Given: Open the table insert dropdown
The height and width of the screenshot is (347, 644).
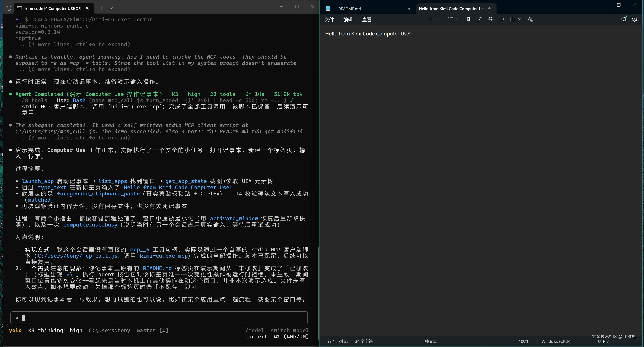Looking at the screenshot, I should pos(516,19).
